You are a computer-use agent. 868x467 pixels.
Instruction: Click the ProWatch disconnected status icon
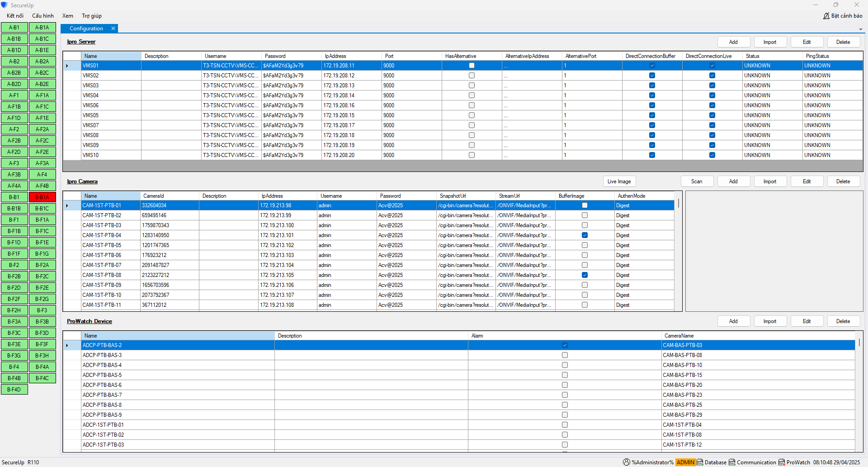pyautogui.click(x=781, y=462)
